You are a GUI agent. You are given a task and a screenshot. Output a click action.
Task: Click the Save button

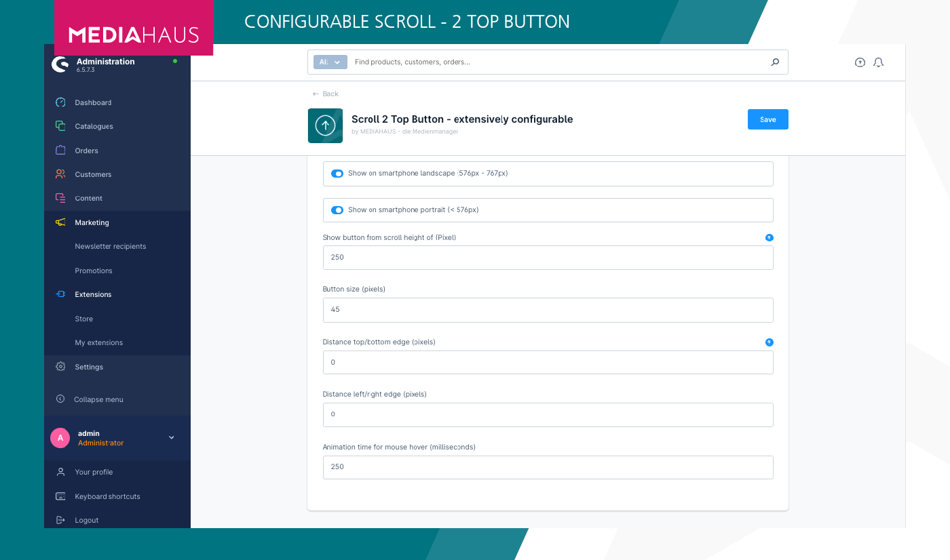pyautogui.click(x=767, y=119)
